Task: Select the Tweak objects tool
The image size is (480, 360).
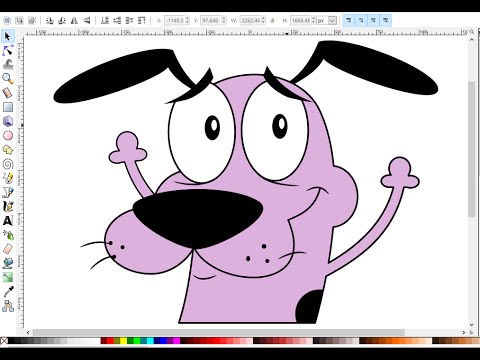Action: pos(8,64)
